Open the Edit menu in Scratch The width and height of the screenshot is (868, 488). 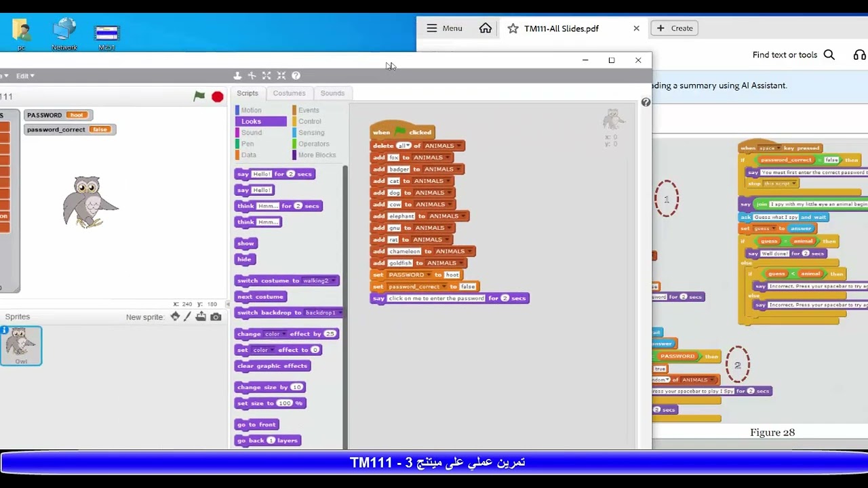point(24,76)
